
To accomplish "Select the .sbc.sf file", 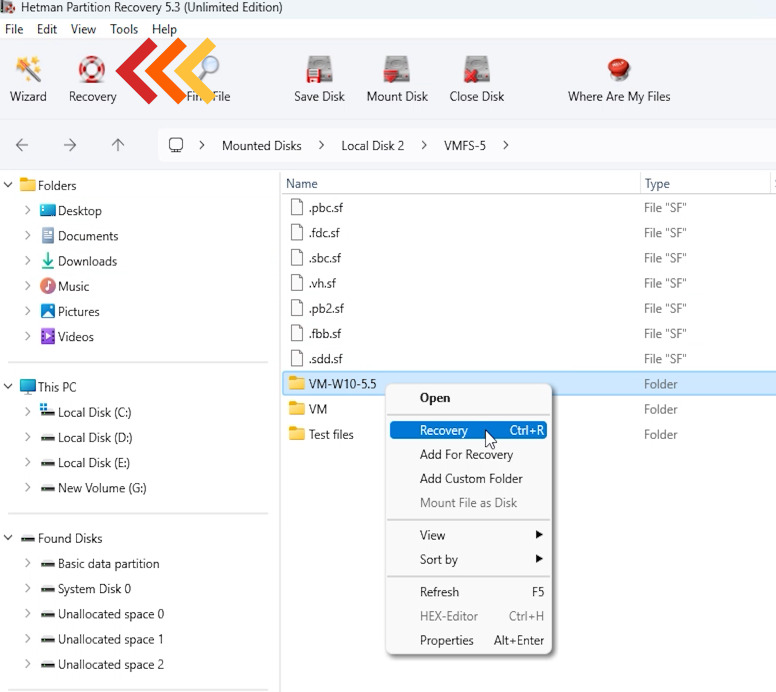I will click(x=325, y=258).
